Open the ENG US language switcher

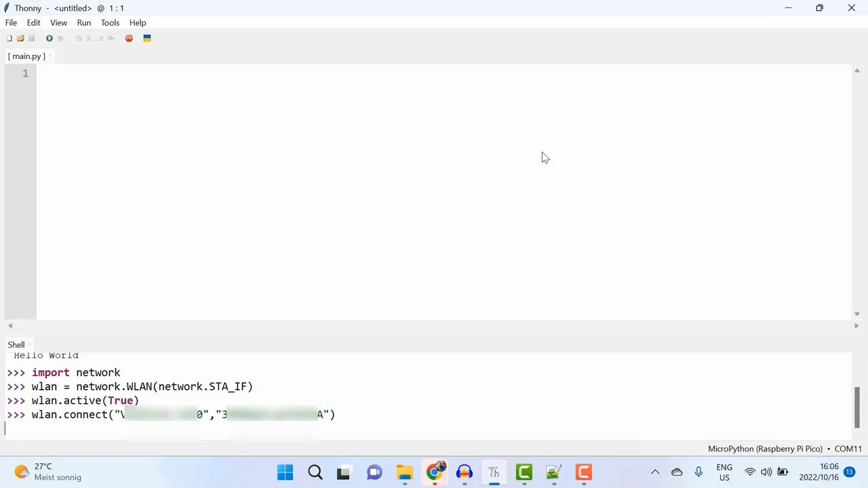point(724,472)
